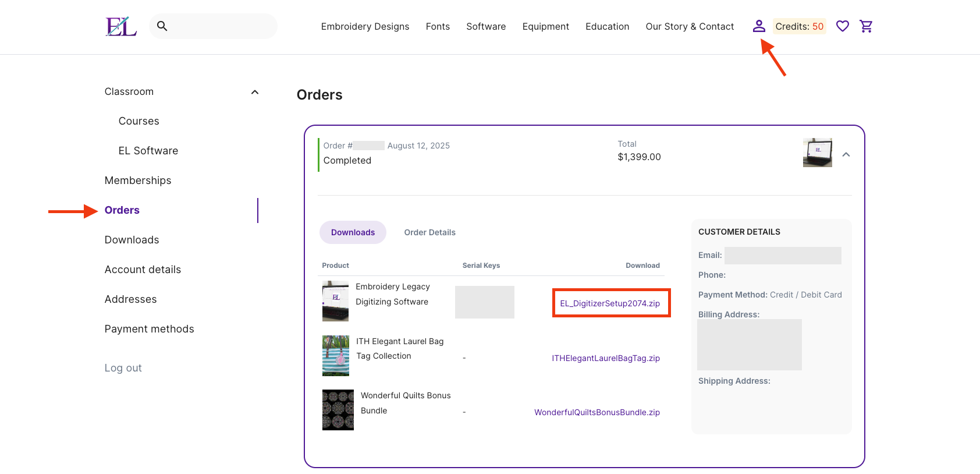The width and height of the screenshot is (980, 474).
Task: Open the Software menu
Action: (486, 26)
